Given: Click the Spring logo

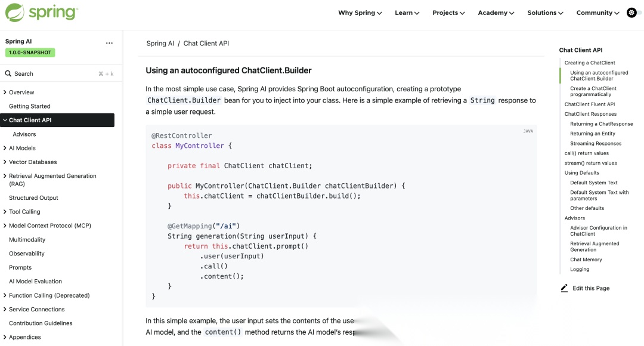Looking at the screenshot, I should pyautogui.click(x=42, y=13).
